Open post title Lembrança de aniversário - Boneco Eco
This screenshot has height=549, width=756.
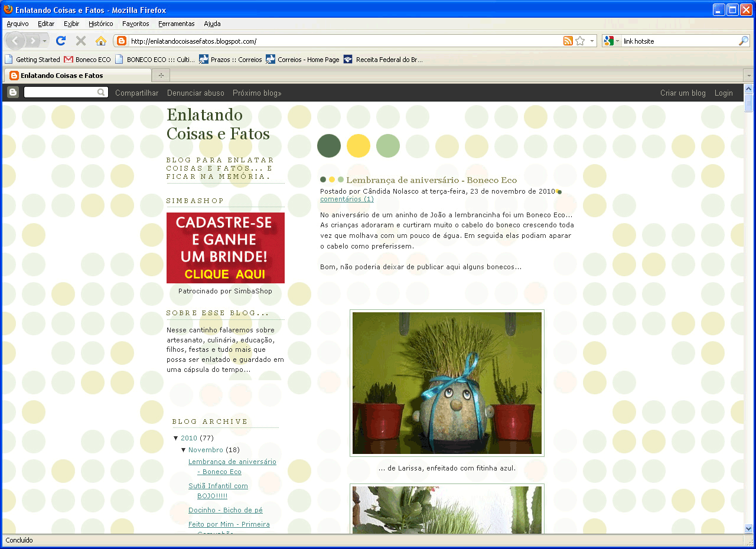pyautogui.click(x=431, y=180)
